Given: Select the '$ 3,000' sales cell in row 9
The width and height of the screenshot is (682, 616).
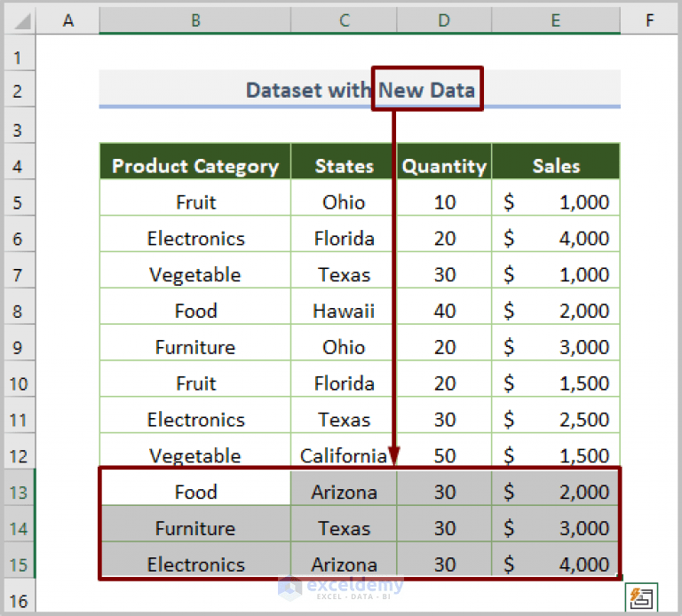Looking at the screenshot, I should [556, 343].
